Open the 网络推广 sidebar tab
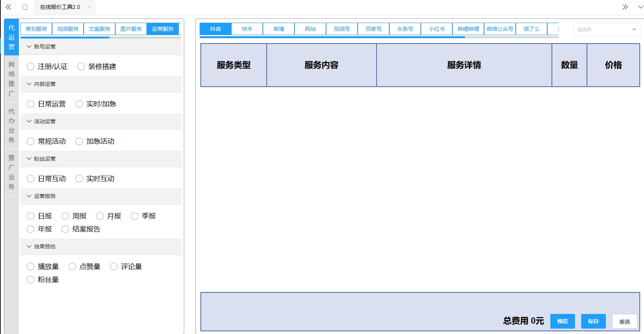The width and height of the screenshot is (644, 334). coord(12,79)
